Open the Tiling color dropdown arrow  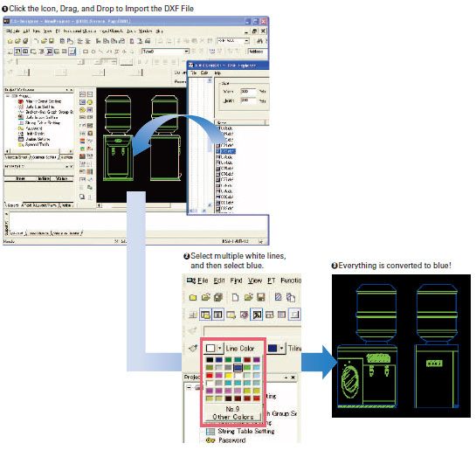[282, 348]
